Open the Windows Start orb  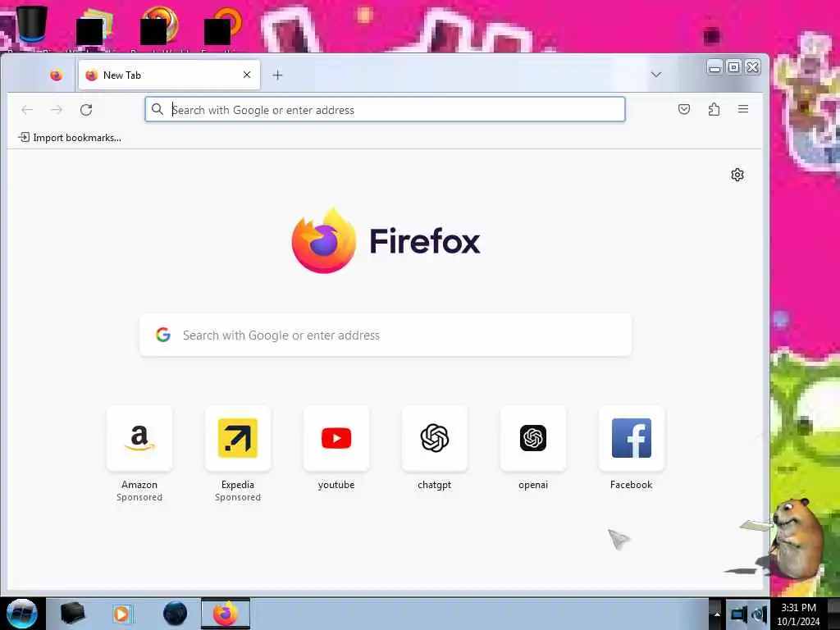(x=22, y=614)
